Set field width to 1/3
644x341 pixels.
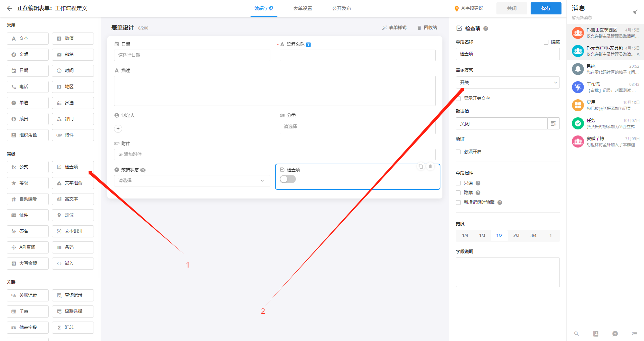[482, 235]
